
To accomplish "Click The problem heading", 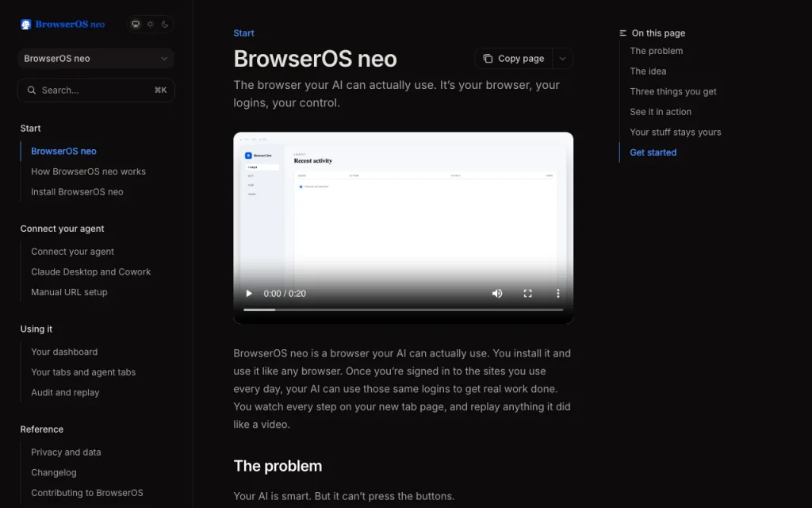I will (278, 466).
